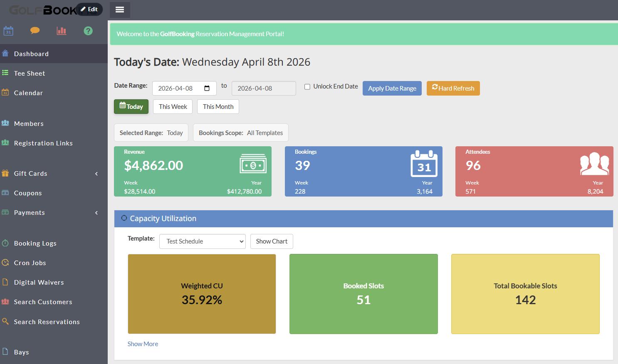
Task: Click the end date input field
Action: [264, 88]
